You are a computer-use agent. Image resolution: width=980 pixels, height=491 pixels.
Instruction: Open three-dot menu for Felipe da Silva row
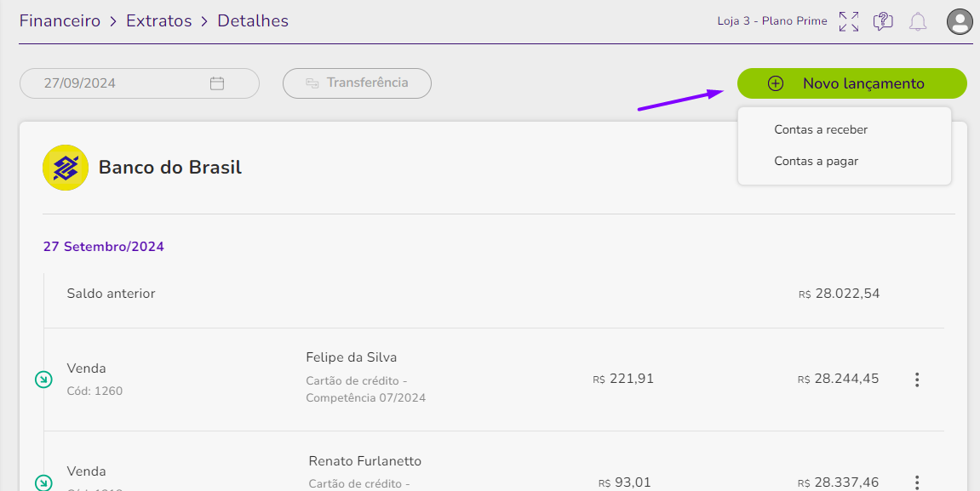tap(917, 380)
